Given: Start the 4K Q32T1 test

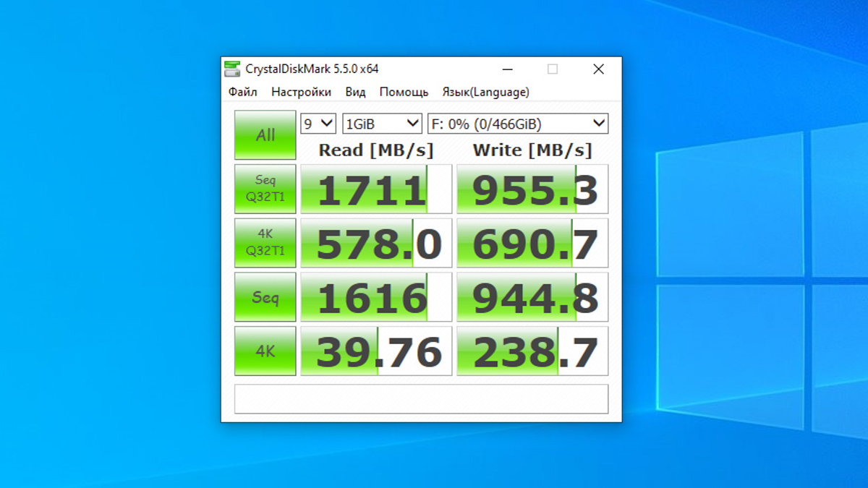Looking at the screenshot, I should (265, 243).
